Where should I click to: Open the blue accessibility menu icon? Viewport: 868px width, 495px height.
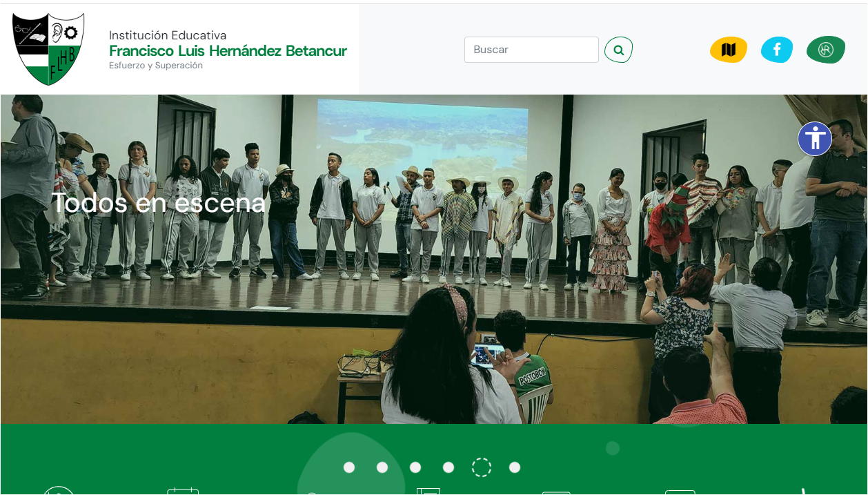(x=815, y=139)
